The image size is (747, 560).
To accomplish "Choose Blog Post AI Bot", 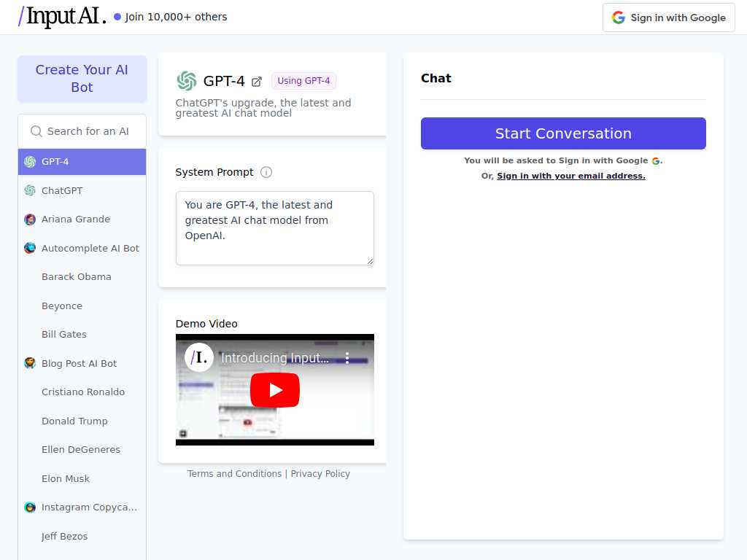I will tap(82, 363).
